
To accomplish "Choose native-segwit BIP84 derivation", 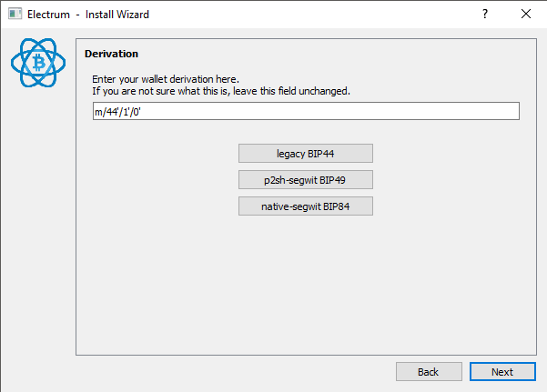I will pos(306,206).
